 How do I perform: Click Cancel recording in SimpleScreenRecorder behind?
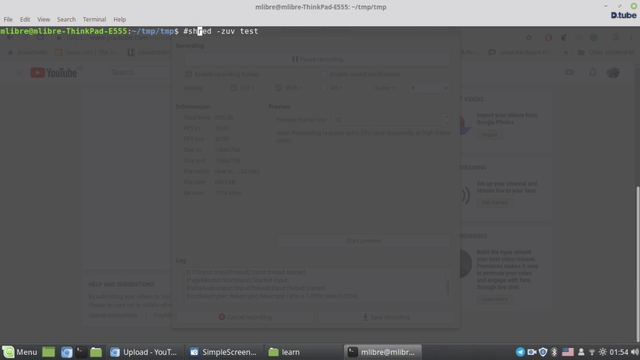pyautogui.click(x=245, y=317)
